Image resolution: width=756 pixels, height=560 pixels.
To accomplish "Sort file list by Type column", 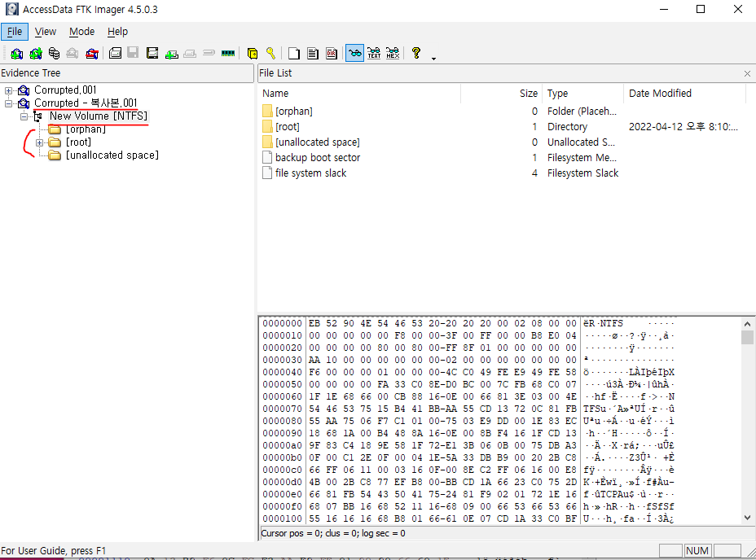I will tap(583, 94).
